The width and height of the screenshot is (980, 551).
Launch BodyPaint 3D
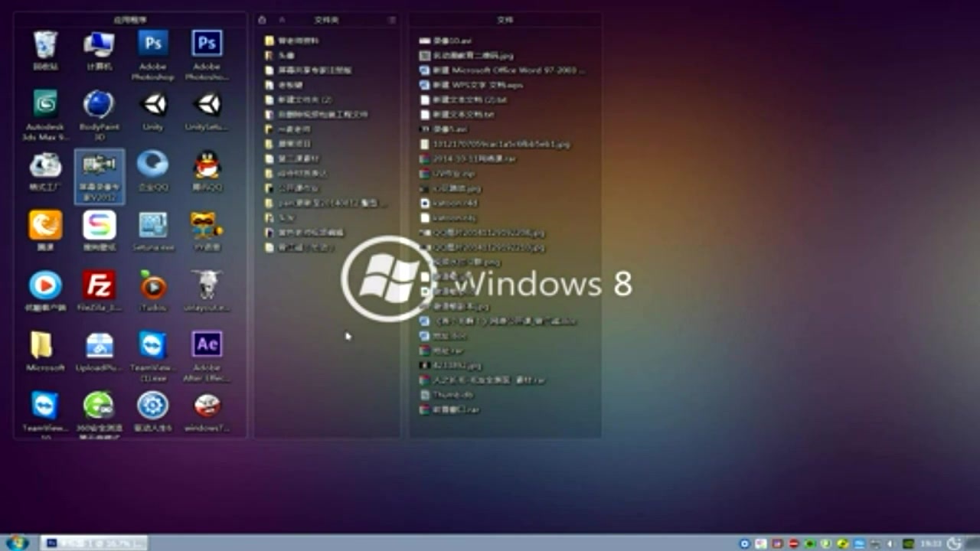pyautogui.click(x=100, y=115)
